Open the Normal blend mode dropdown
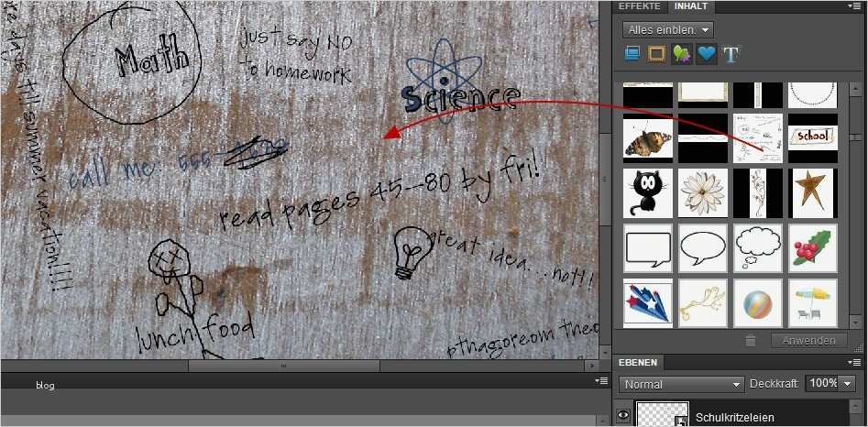Image resolution: width=868 pixels, height=427 pixels. point(682,384)
